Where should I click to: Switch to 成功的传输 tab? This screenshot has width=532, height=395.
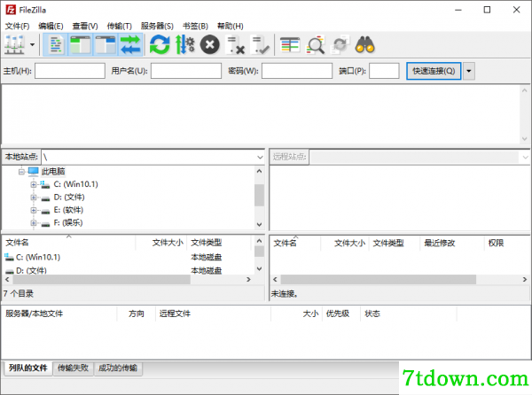tap(118, 368)
